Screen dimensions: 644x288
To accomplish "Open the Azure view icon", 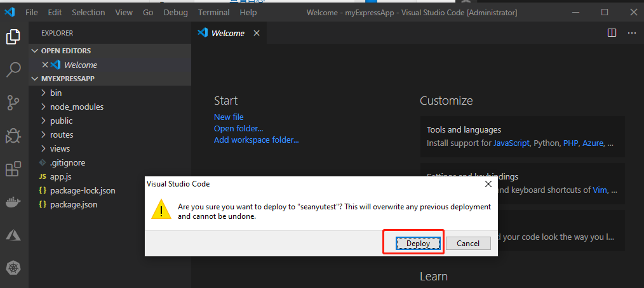I will pyautogui.click(x=13, y=235).
